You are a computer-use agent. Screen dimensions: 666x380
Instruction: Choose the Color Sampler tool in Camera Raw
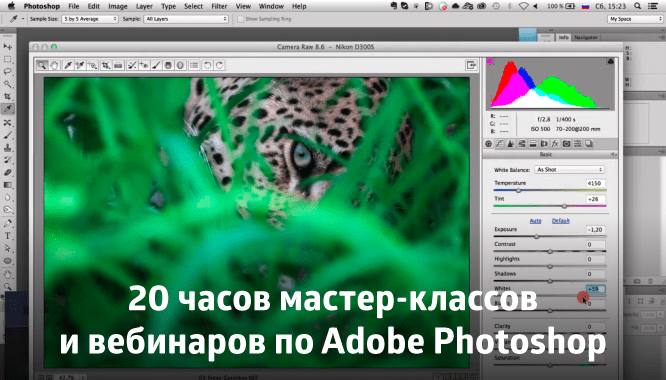point(80,65)
